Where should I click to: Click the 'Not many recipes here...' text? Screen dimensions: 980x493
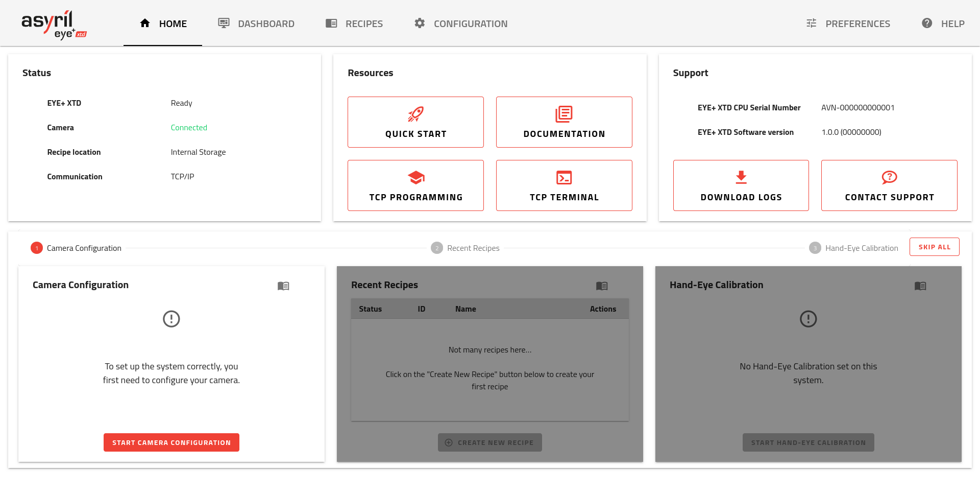point(490,350)
